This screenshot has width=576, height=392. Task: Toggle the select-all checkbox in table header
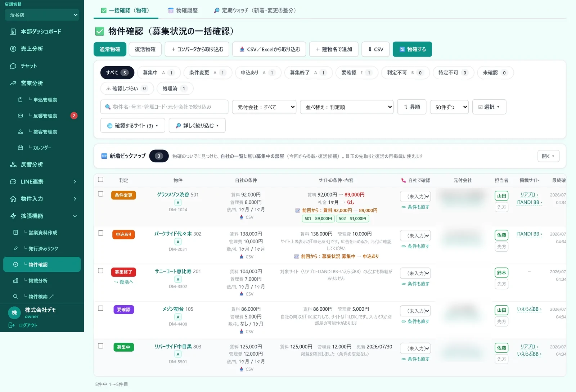click(101, 180)
